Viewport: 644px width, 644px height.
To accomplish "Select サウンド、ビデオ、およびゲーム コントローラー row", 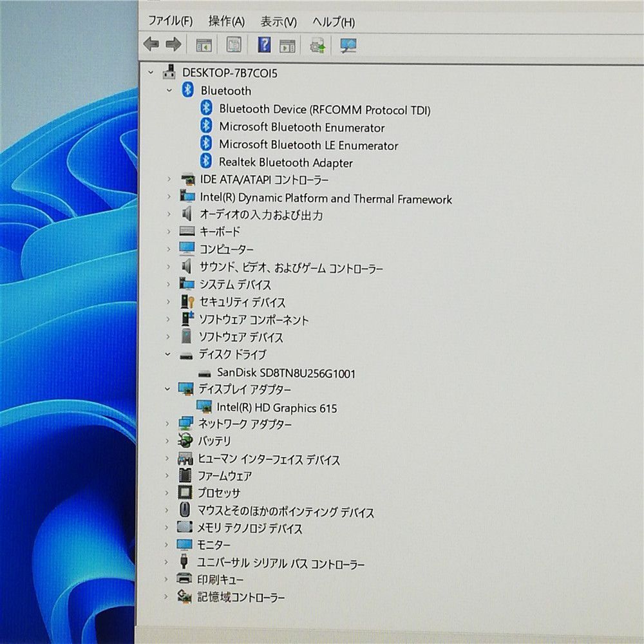I will [x=291, y=268].
